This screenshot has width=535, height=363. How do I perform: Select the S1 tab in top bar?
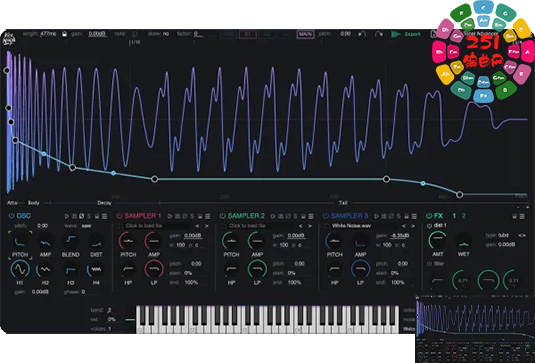pos(248,34)
